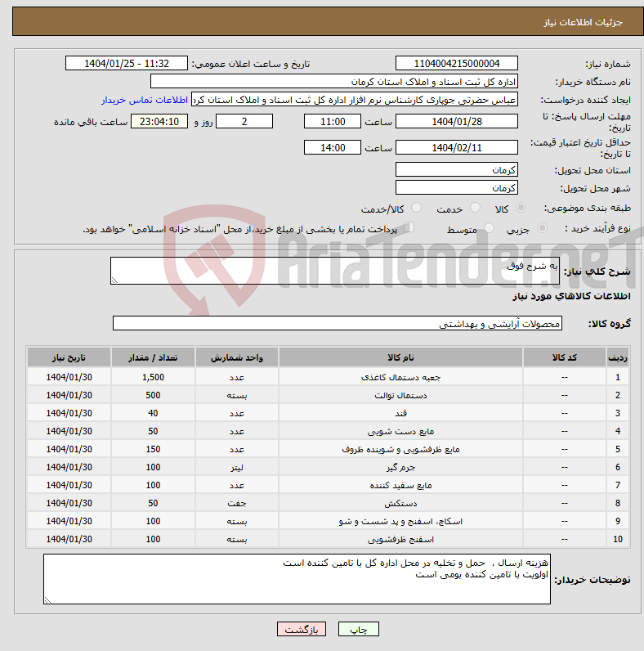The height and width of the screenshot is (651, 644).
Task: Click the price validity date 1404/02/11
Action: tap(457, 147)
